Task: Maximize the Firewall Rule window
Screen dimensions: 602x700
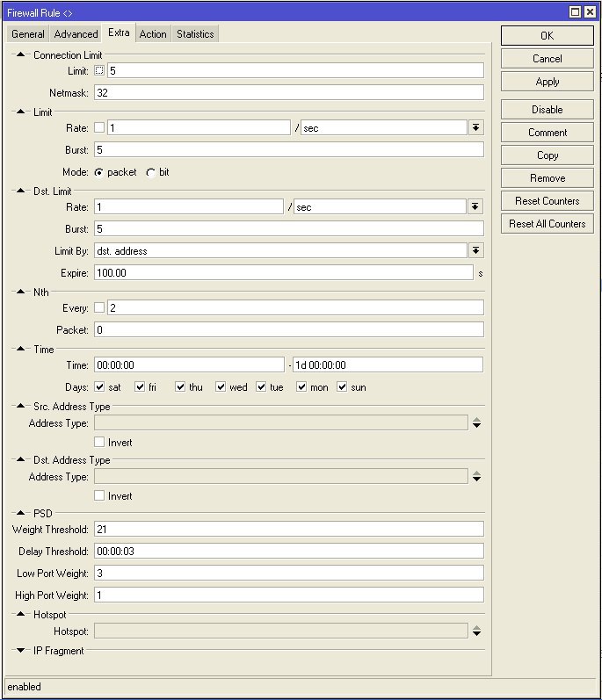Action: (x=576, y=12)
